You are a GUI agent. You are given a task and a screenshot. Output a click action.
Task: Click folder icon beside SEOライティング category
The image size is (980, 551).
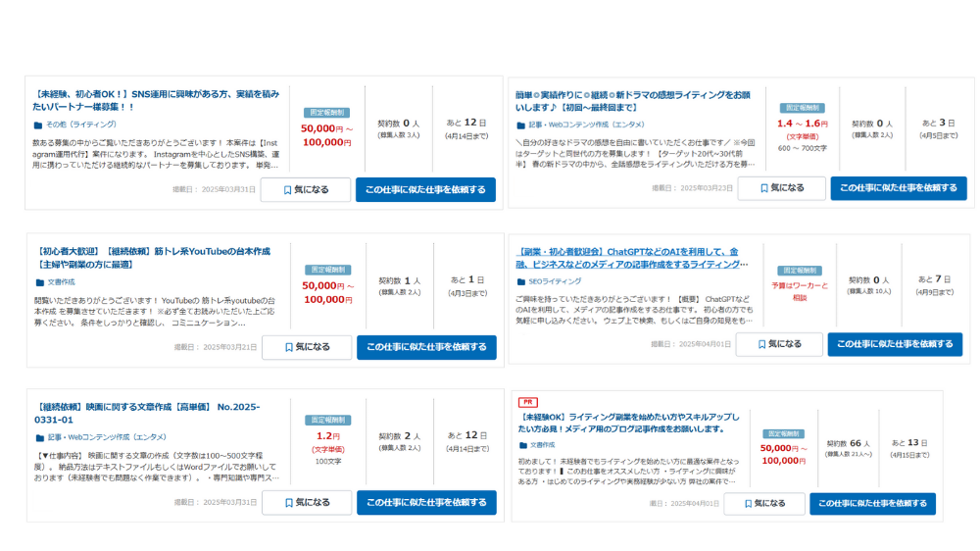[520, 281]
